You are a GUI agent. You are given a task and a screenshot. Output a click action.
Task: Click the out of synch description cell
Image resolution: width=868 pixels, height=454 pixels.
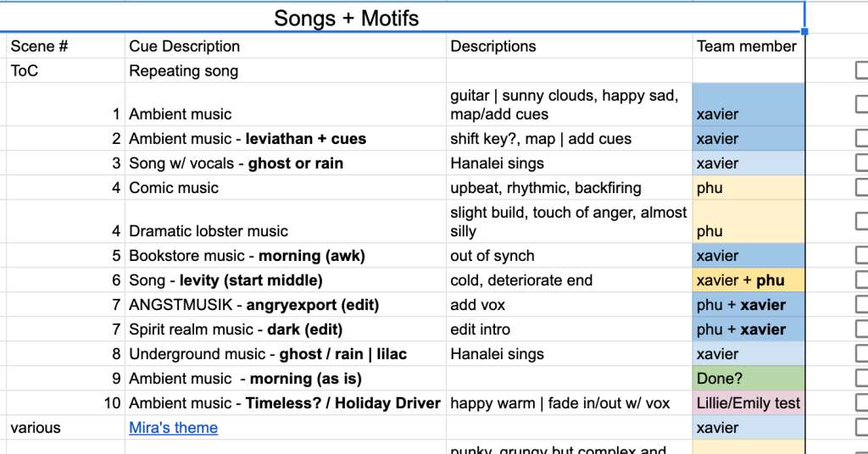coord(570,256)
